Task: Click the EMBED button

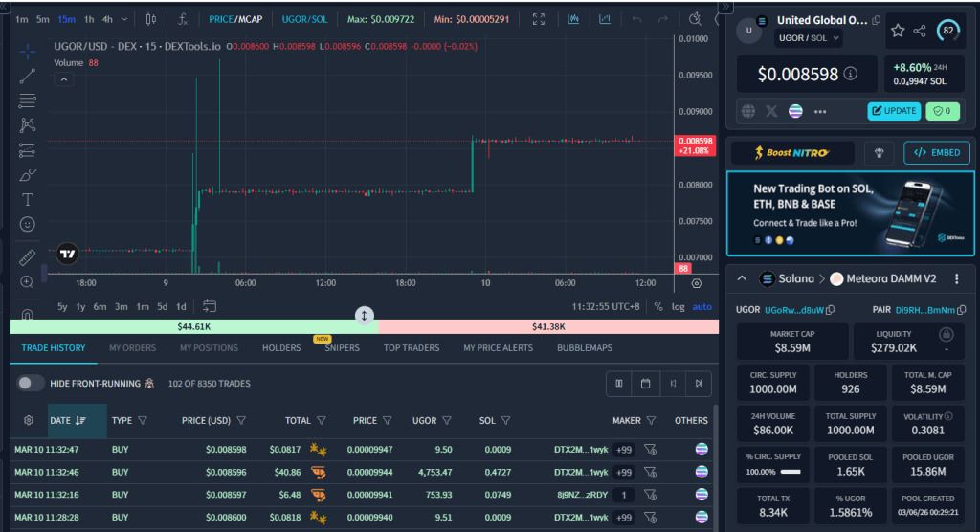Action: 936,152
